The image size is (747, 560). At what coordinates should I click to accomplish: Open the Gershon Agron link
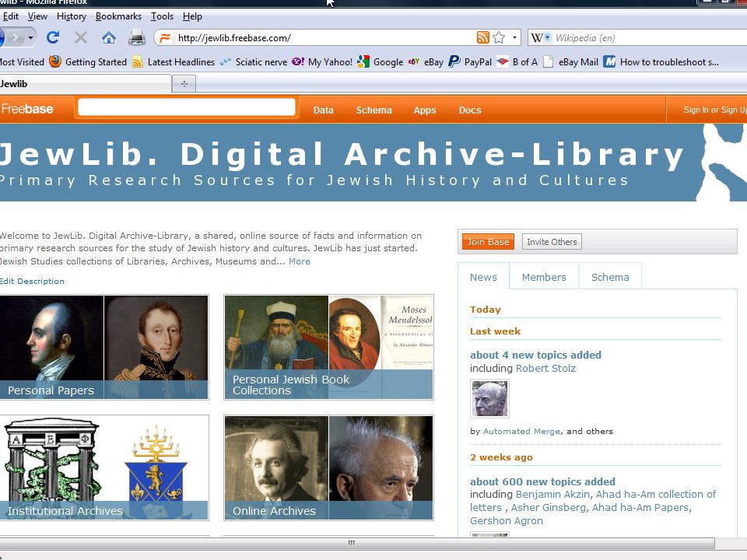coord(507,521)
